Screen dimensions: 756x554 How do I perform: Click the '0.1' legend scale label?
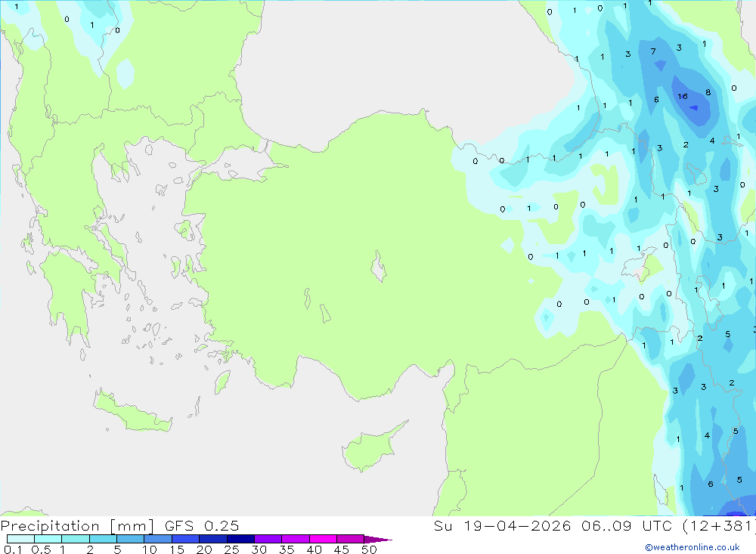(13, 549)
